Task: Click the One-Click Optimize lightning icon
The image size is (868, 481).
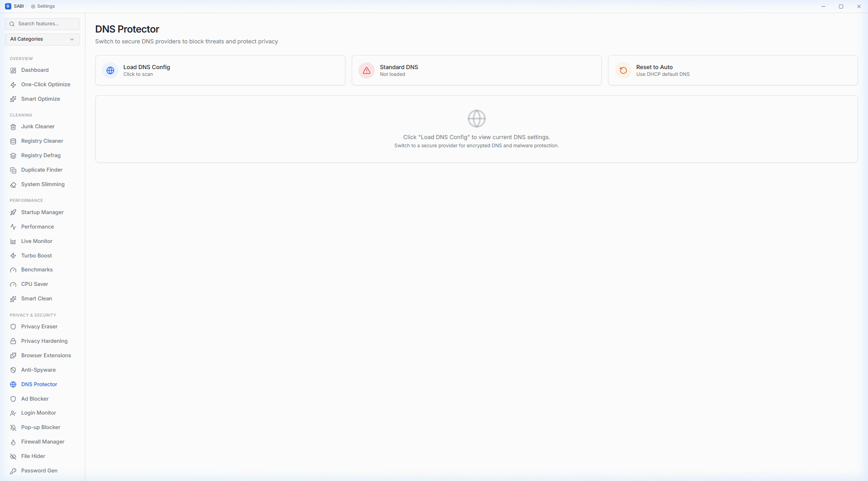Action: click(x=13, y=85)
